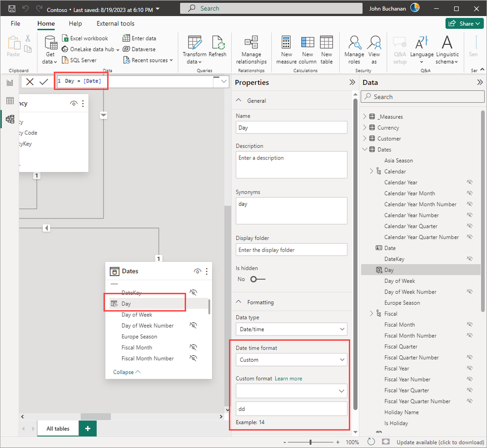Open Dataverse connector
Image resolution: width=487 pixels, height=448 pixels.
click(139, 49)
